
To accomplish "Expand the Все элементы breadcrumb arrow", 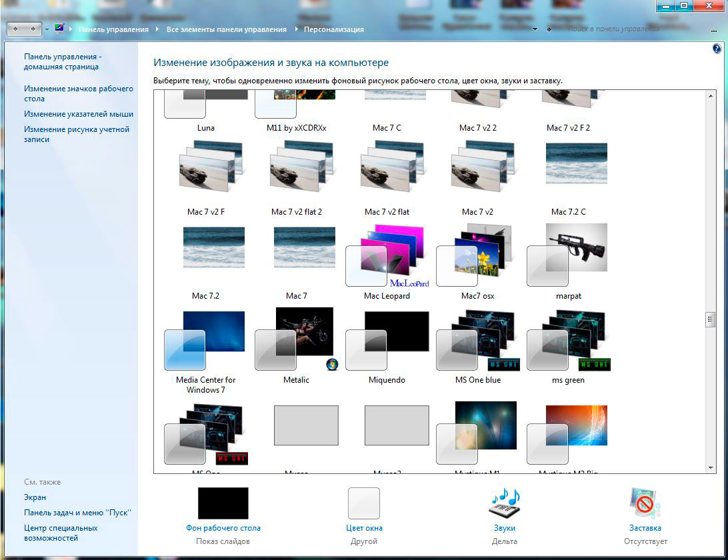I will coord(296,29).
